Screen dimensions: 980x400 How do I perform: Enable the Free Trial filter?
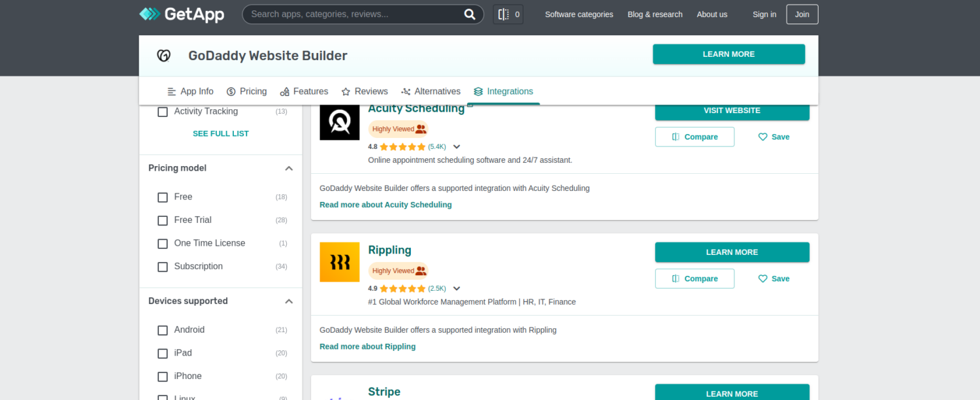[x=163, y=220]
